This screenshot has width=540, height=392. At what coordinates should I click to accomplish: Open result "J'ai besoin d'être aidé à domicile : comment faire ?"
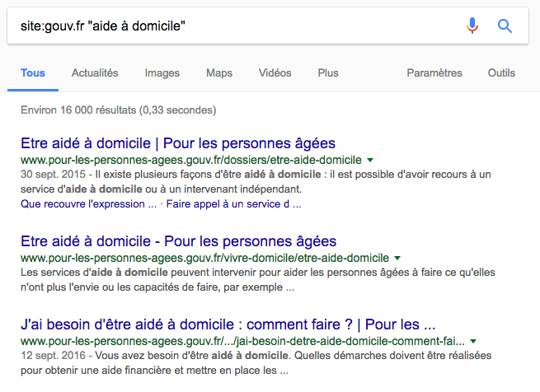tap(228, 324)
